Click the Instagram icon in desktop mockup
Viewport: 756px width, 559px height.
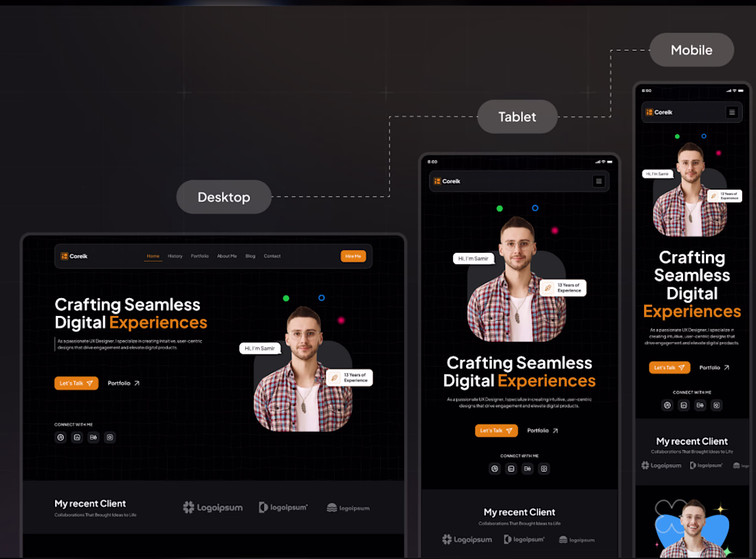(110, 437)
